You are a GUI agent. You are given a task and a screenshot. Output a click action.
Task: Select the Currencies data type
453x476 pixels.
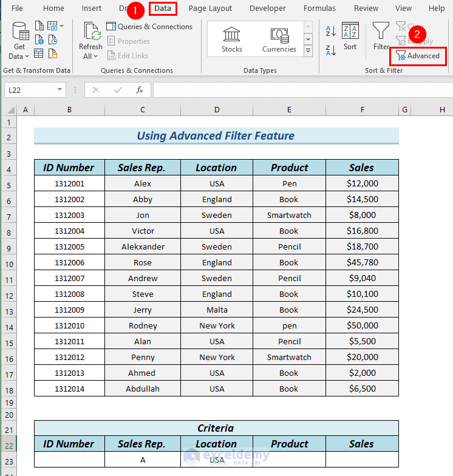279,39
